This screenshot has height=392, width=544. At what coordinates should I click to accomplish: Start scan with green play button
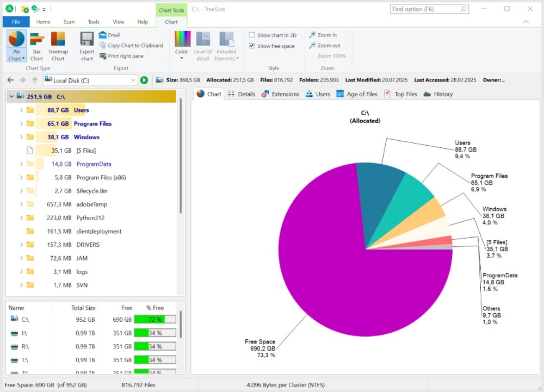point(144,80)
